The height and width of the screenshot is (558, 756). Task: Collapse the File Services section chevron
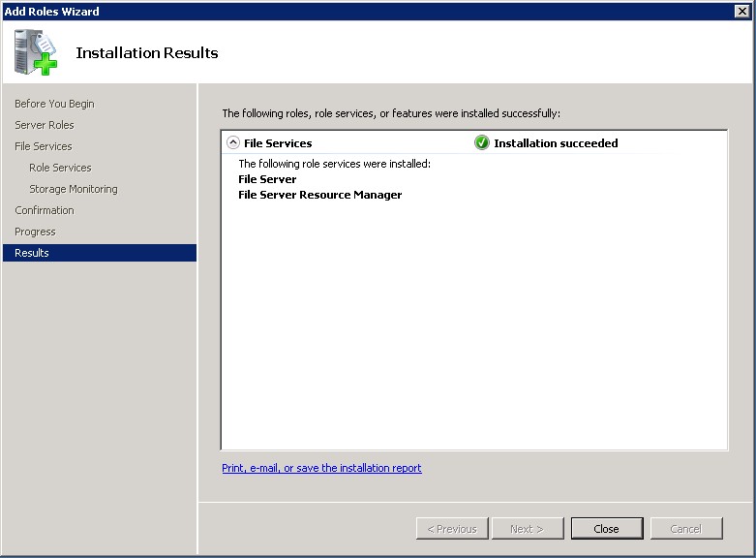coord(232,142)
